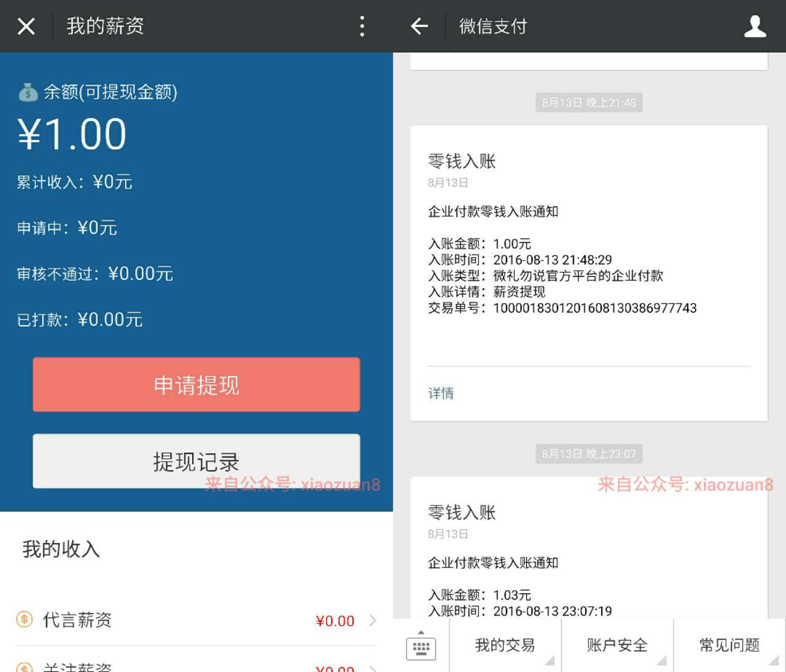The image size is (786, 672).
Task: Select the ¥1.00 balance amount
Action: pyautogui.click(x=72, y=135)
